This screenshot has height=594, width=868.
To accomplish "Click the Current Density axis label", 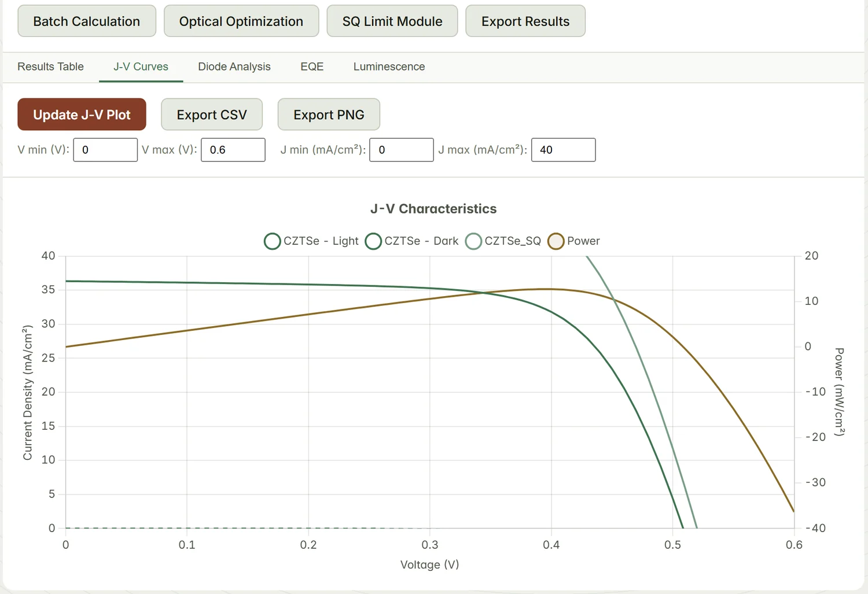I will tap(27, 393).
